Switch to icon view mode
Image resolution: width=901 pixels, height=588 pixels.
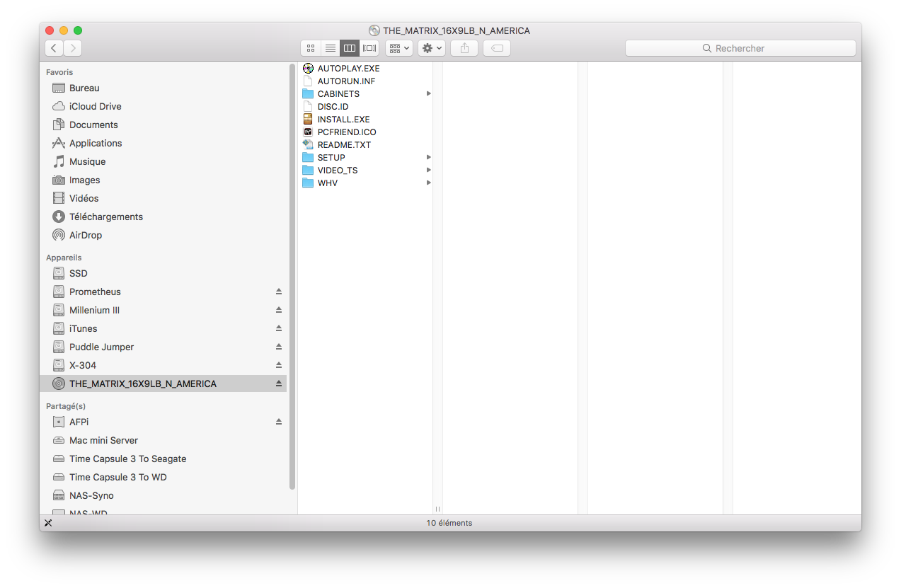pyautogui.click(x=310, y=48)
